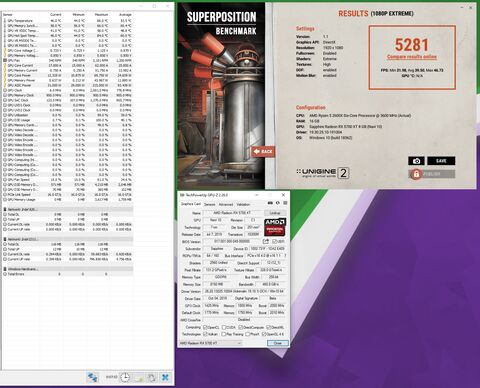
Task: Toggle the PhysX checkbox
Action: click(248, 334)
